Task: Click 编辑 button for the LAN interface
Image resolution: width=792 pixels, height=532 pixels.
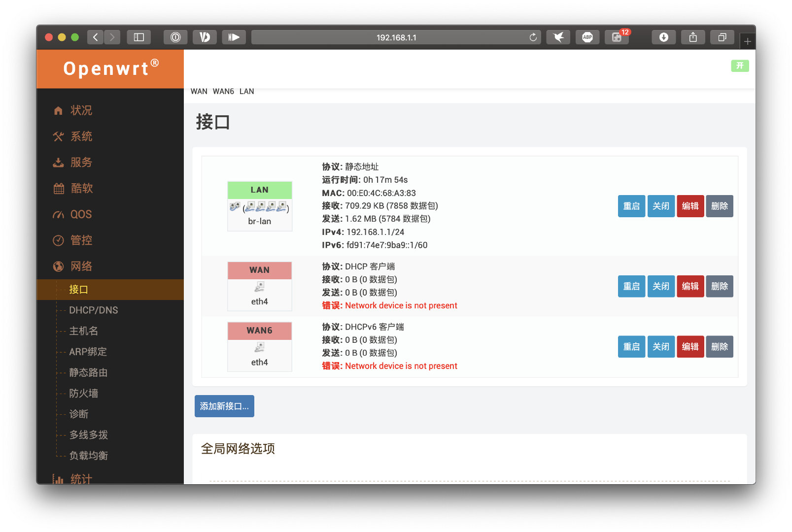Action: point(690,206)
